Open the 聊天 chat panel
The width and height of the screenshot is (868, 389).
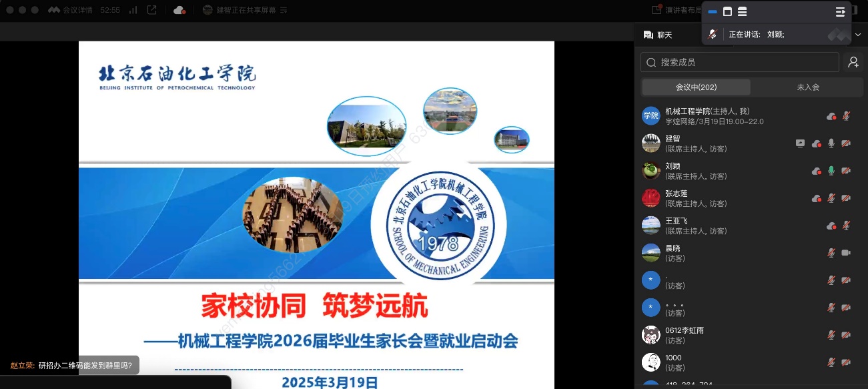coord(657,35)
